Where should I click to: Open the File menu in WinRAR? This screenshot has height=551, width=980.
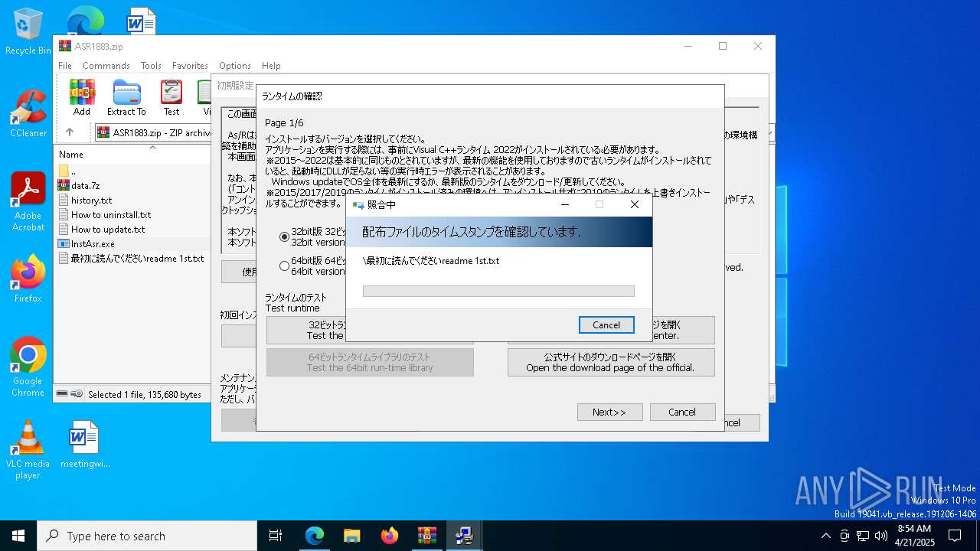(65, 66)
